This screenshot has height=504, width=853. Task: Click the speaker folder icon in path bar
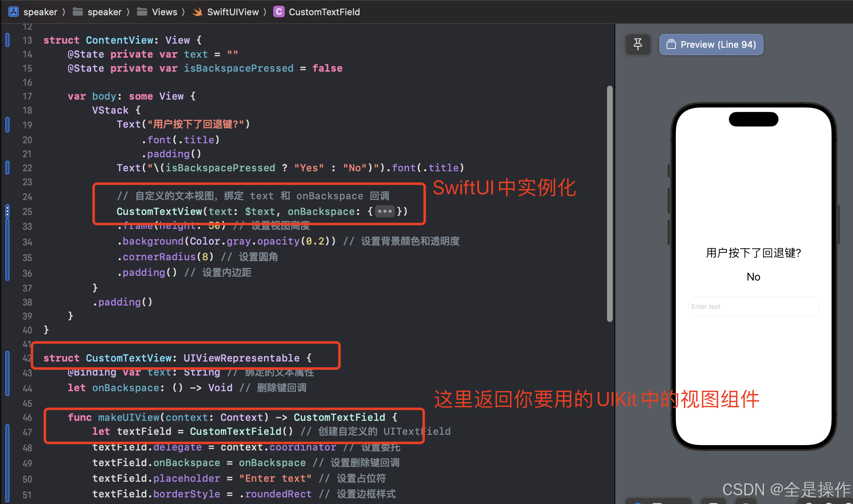tap(77, 12)
